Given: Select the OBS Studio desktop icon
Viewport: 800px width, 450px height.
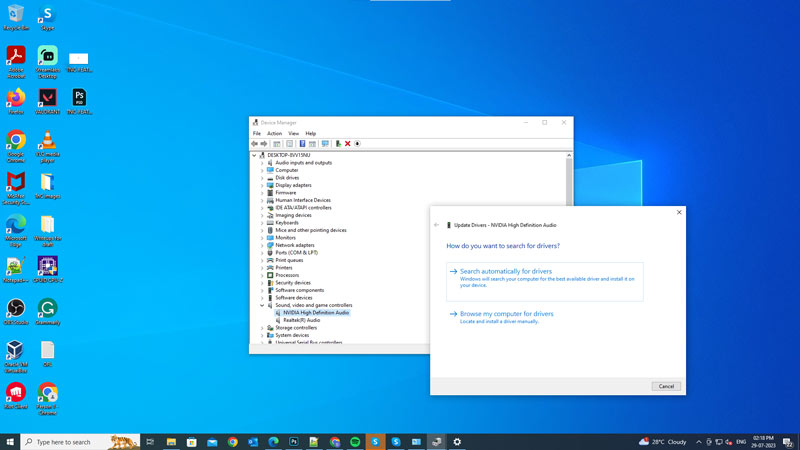Looking at the screenshot, I should [x=16, y=312].
